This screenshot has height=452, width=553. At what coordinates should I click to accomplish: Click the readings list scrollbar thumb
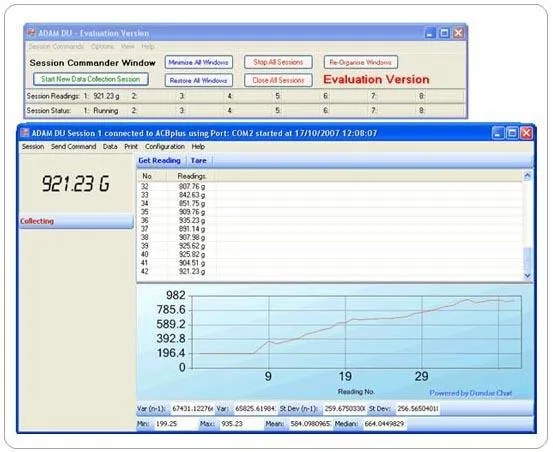(527, 259)
